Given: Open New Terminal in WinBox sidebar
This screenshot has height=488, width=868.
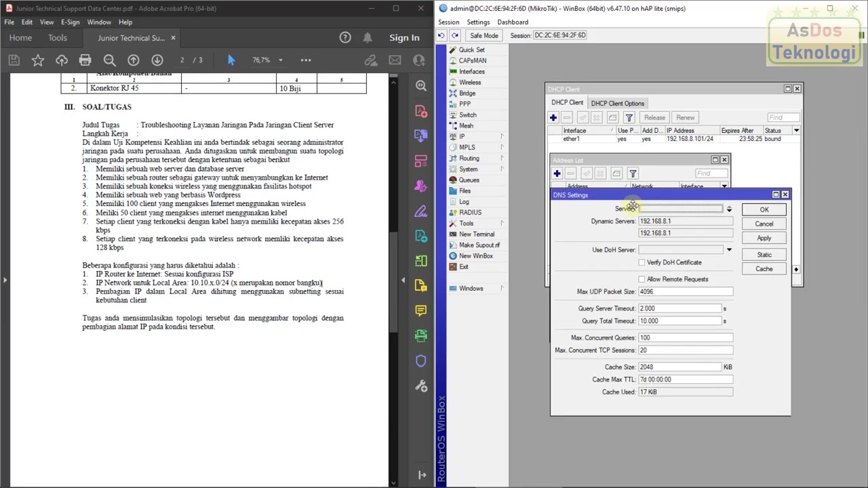Looking at the screenshot, I should pyautogui.click(x=477, y=235).
